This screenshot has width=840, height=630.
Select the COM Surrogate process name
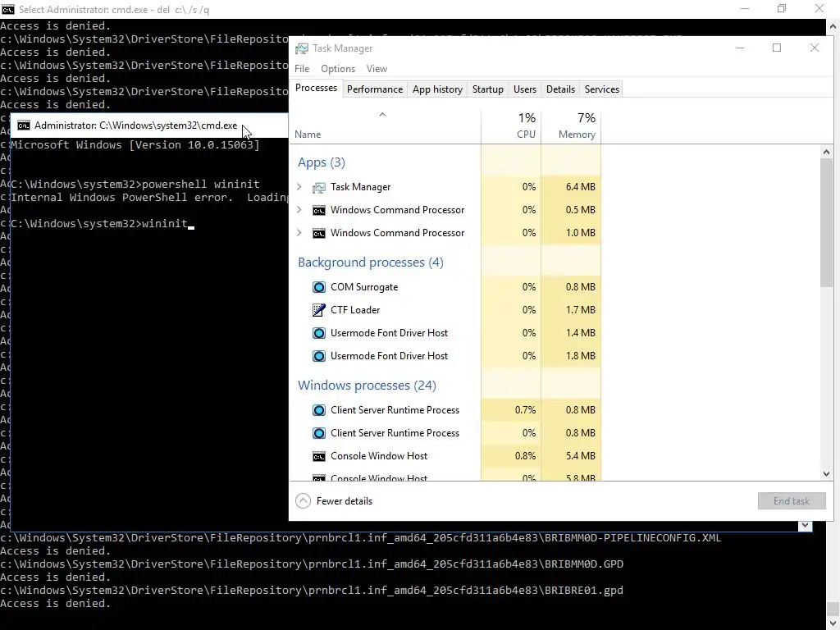point(364,287)
